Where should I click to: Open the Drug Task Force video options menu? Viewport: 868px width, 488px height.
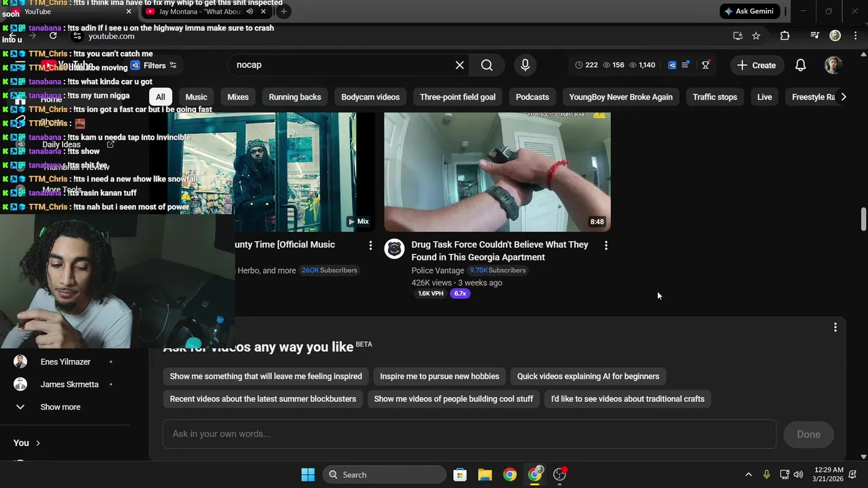(606, 245)
